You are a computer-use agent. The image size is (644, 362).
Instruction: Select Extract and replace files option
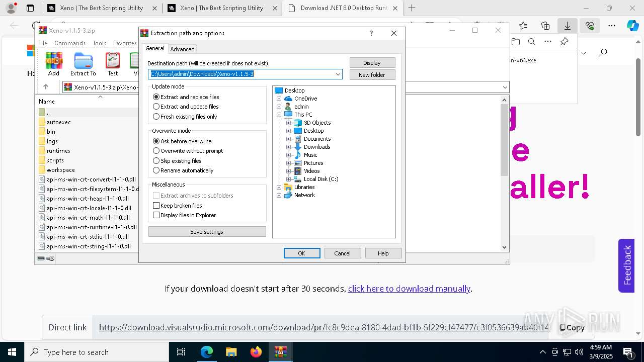point(186,97)
